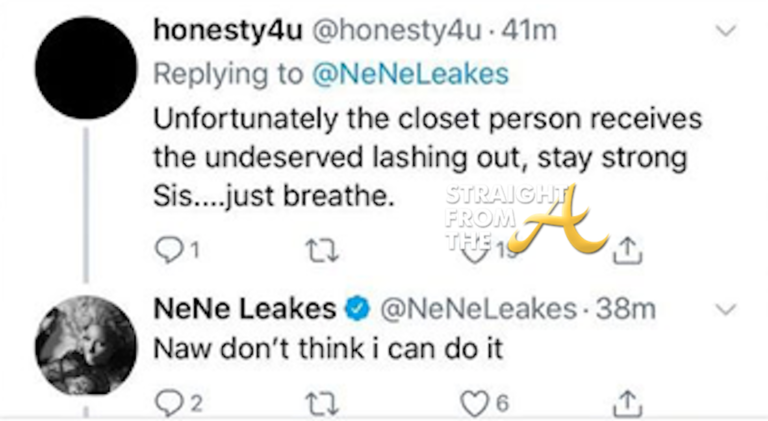
Task: Retweet the honesty4u tweet
Action: tap(320, 246)
